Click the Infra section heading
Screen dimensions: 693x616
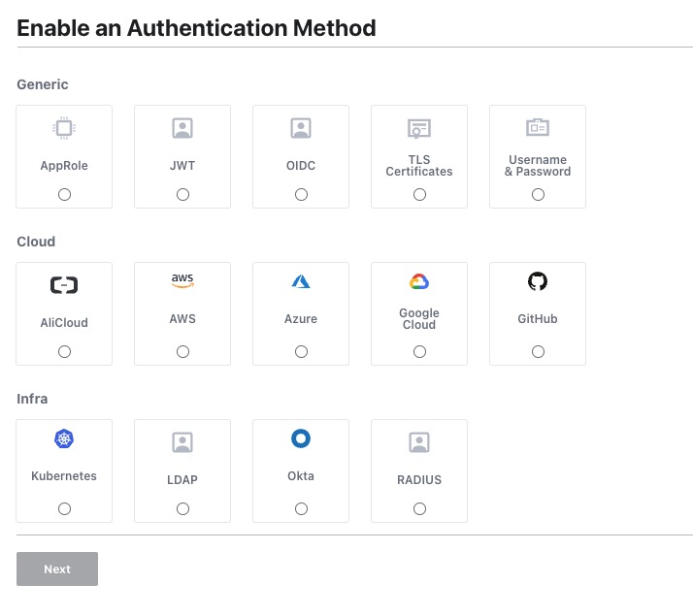tap(32, 399)
